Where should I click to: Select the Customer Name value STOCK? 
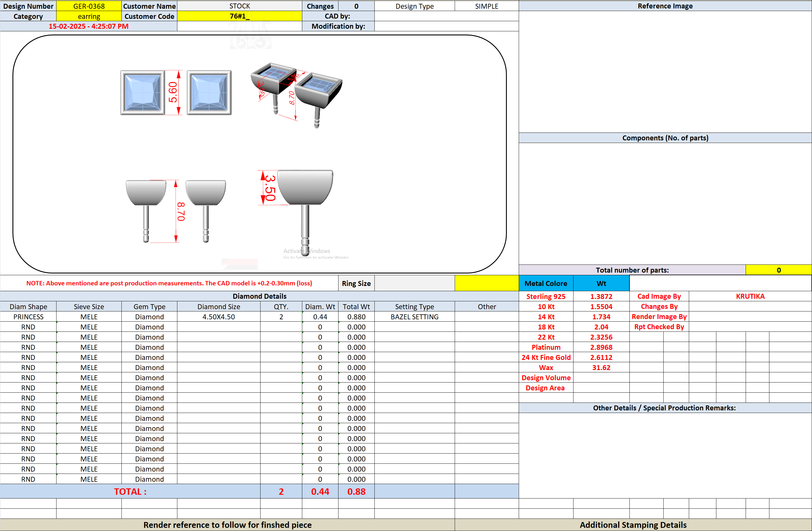click(239, 6)
